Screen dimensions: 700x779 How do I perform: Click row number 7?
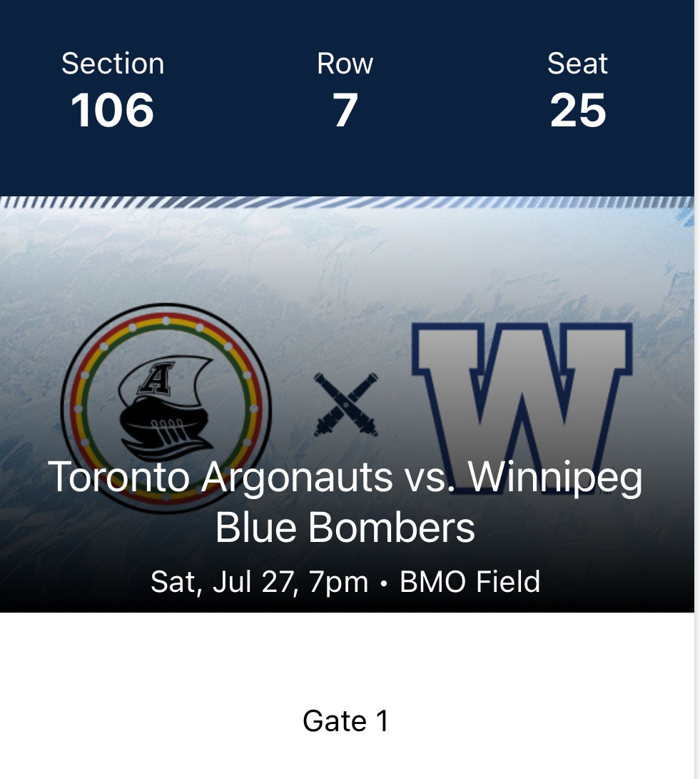point(345,110)
